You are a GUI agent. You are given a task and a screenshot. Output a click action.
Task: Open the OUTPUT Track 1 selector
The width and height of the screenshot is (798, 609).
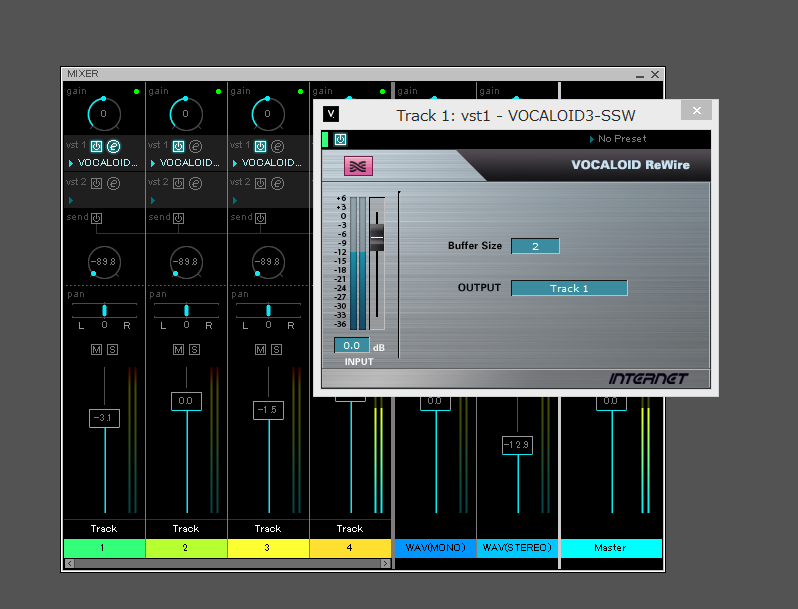point(569,288)
